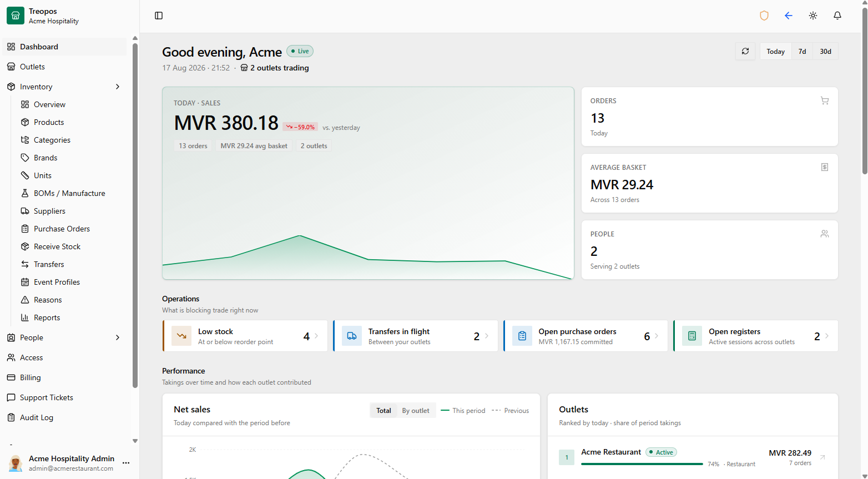Open BOMs / Manufacture page
This screenshot has width=868, height=479.
pyautogui.click(x=71, y=193)
